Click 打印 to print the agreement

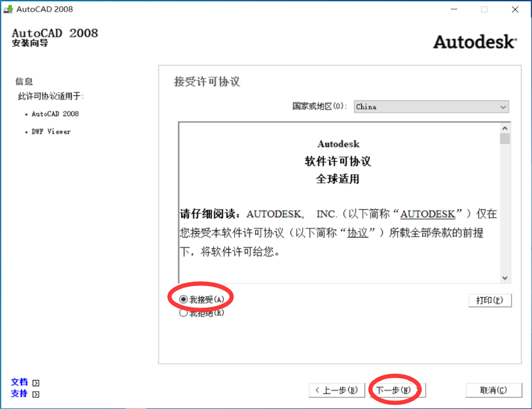pyautogui.click(x=490, y=300)
